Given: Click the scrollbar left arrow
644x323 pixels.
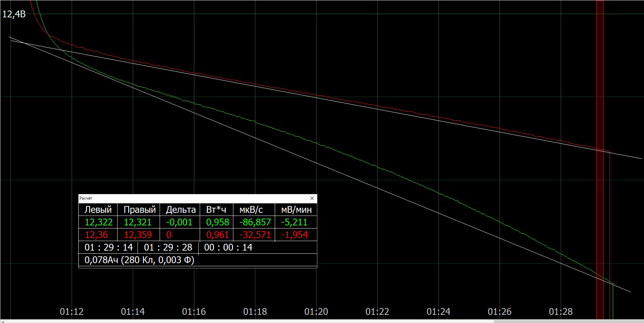Looking at the screenshot, I should pyautogui.click(x=3, y=321).
